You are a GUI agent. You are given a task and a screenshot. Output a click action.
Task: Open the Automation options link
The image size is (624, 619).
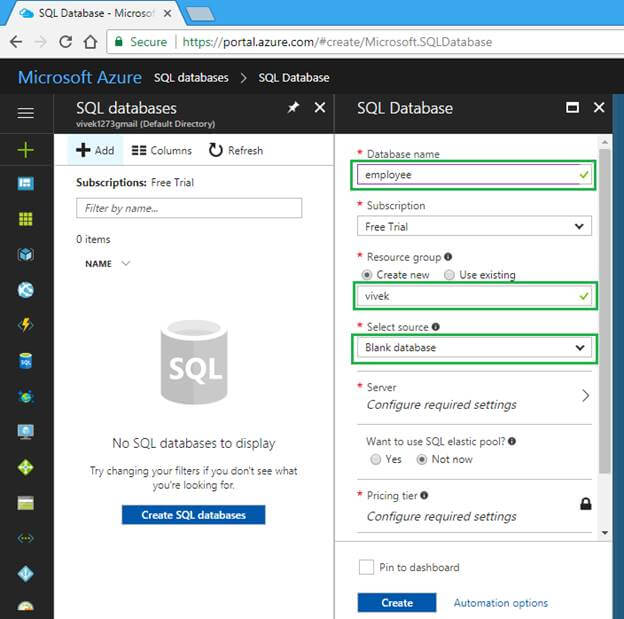pyautogui.click(x=500, y=603)
